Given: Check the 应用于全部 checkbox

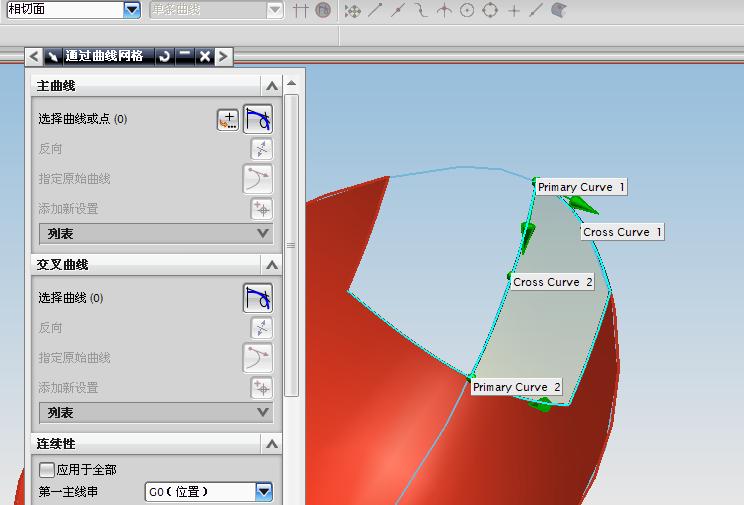Looking at the screenshot, I should [x=46, y=470].
